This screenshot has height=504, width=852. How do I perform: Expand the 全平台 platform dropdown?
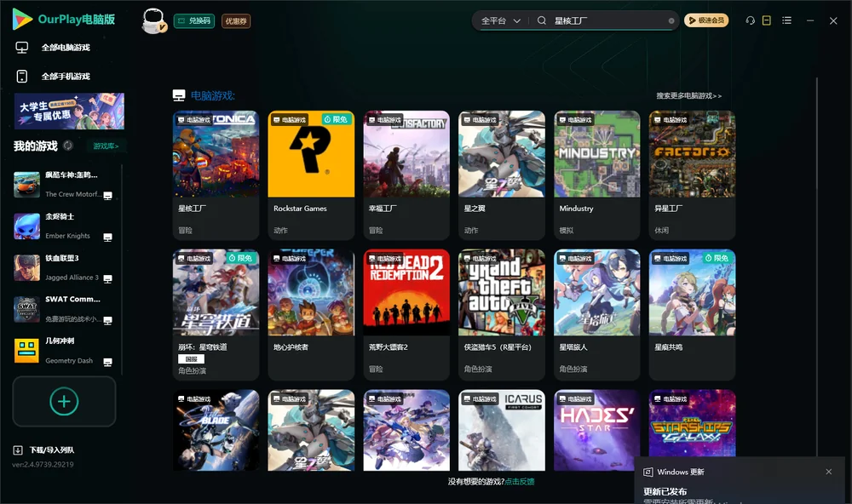click(x=500, y=20)
